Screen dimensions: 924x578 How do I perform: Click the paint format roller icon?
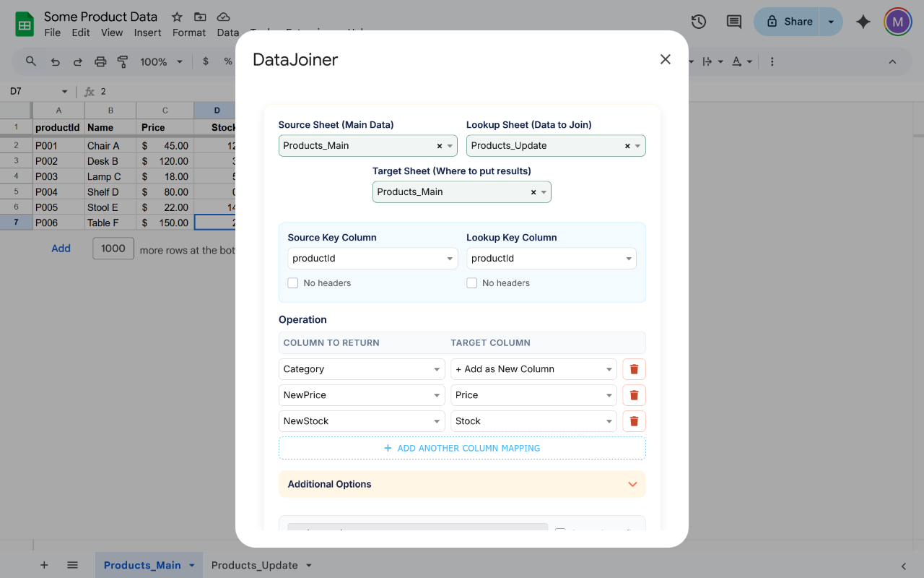tap(123, 62)
